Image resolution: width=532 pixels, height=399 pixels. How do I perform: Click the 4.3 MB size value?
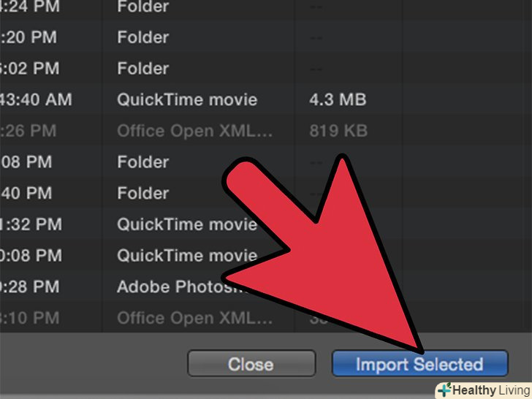(x=337, y=100)
